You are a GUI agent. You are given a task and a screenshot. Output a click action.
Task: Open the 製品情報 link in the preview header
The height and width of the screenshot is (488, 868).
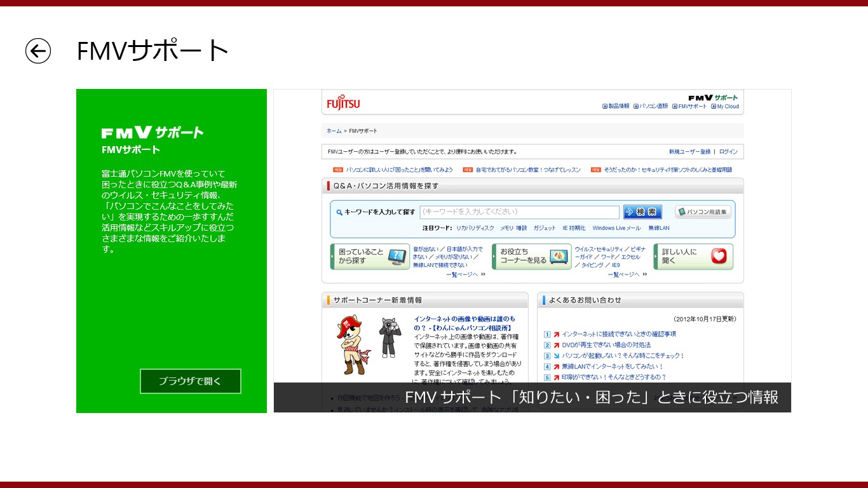click(x=616, y=106)
